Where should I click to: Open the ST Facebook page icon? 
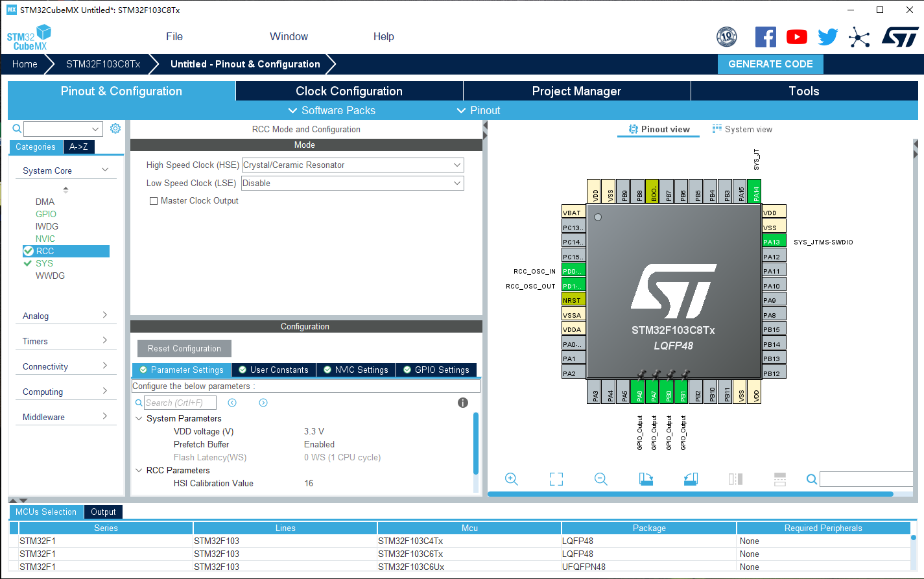coord(766,37)
